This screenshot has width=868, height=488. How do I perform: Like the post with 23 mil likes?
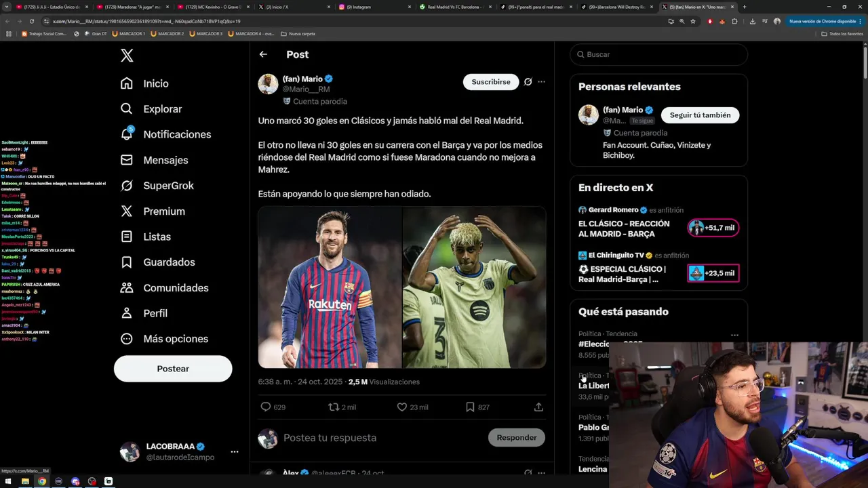[412, 407]
